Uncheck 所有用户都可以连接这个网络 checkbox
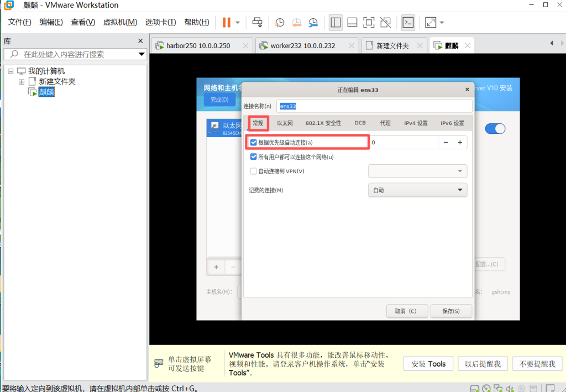Viewport: 566px width, 392px height. point(254,157)
